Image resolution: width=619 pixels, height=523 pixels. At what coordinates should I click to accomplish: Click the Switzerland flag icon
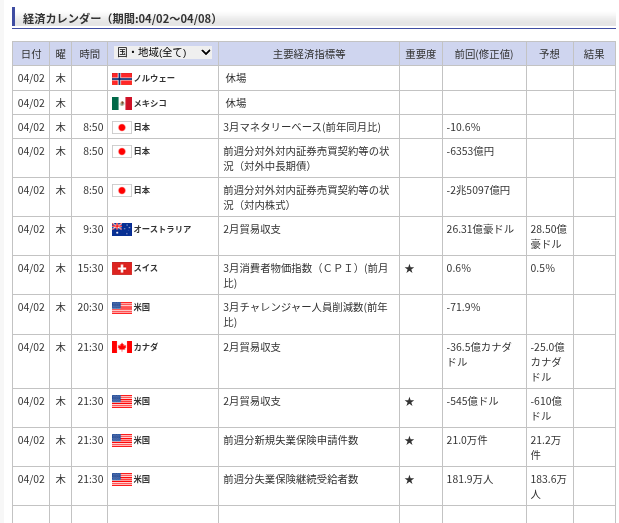coord(121,268)
